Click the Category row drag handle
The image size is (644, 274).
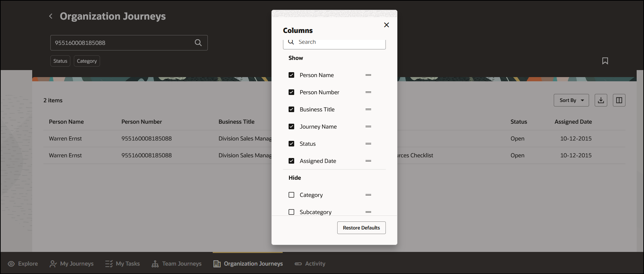pyautogui.click(x=368, y=195)
